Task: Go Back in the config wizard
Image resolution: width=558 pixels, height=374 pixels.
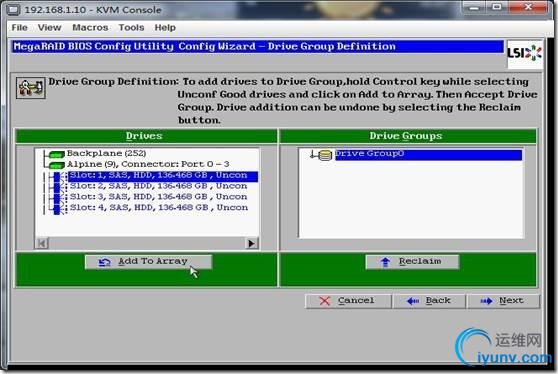Action: coord(429,301)
